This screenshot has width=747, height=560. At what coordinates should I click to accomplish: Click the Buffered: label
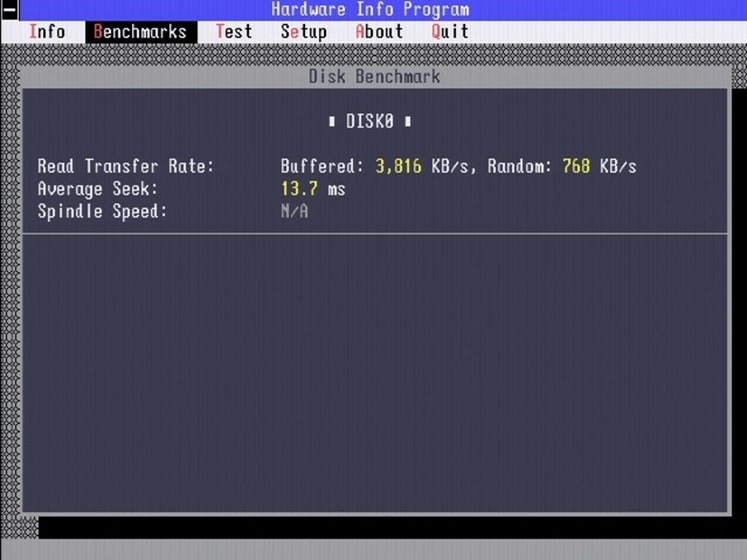point(322,166)
